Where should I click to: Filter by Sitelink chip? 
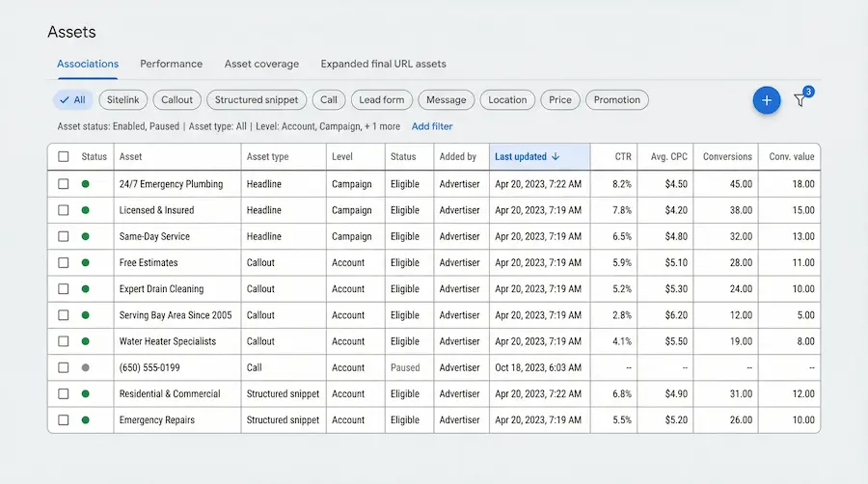(x=122, y=100)
